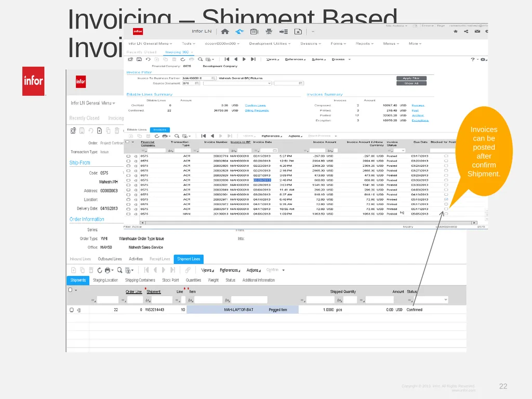Open the Development Utilities dropdown
This screenshot has width=532, height=399.
(270, 44)
